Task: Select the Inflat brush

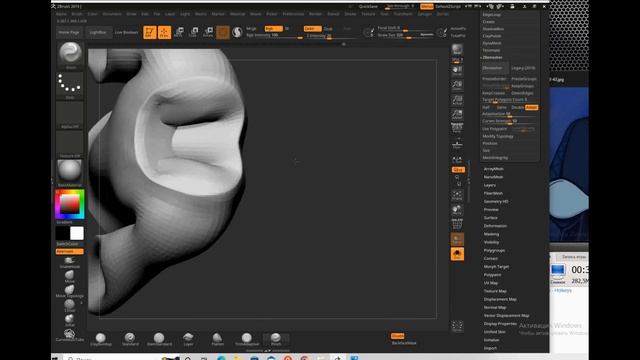Action: [x=70, y=320]
